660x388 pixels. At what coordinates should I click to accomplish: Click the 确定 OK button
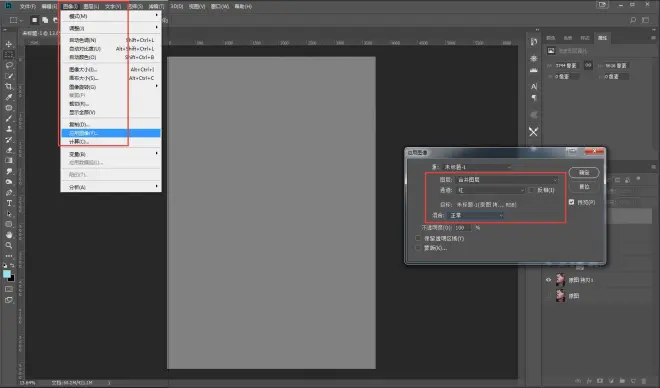[584, 173]
